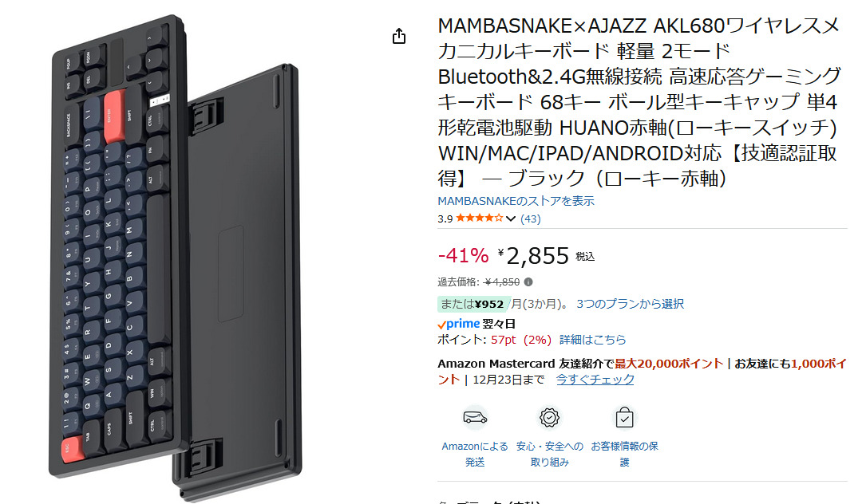Click the prime logo
The height and width of the screenshot is (504, 862).
tap(458, 324)
